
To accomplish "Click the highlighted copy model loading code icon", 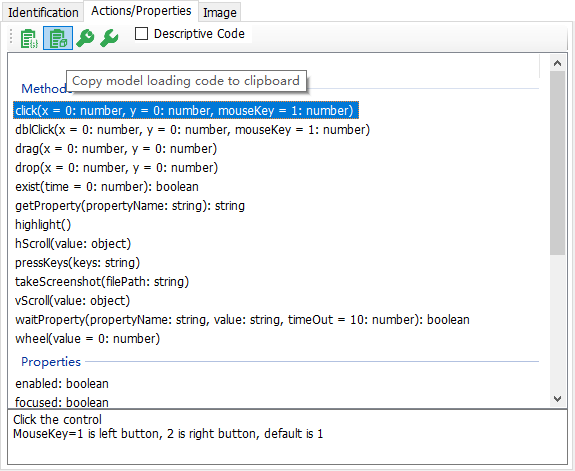I will click(58, 38).
